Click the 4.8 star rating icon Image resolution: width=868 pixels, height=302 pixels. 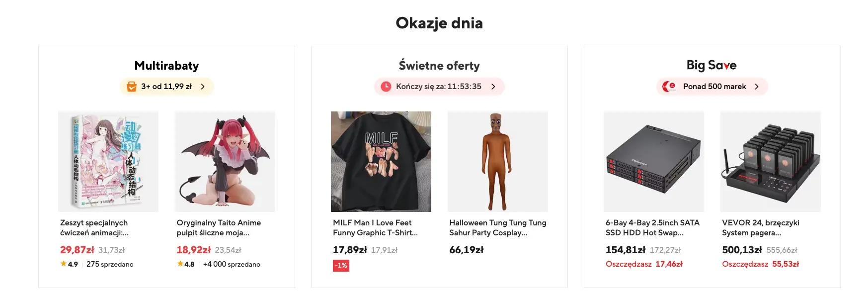180,264
